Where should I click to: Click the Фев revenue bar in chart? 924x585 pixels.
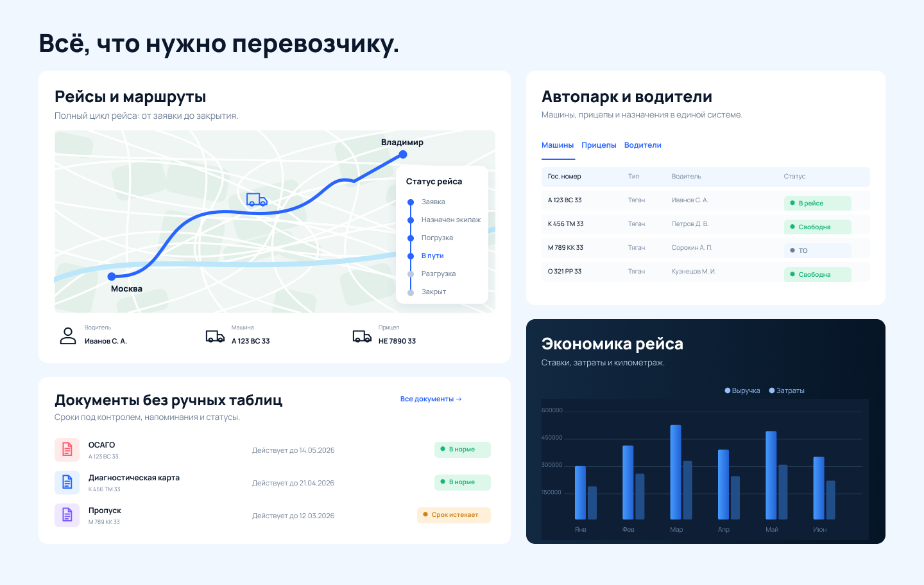pos(628,482)
